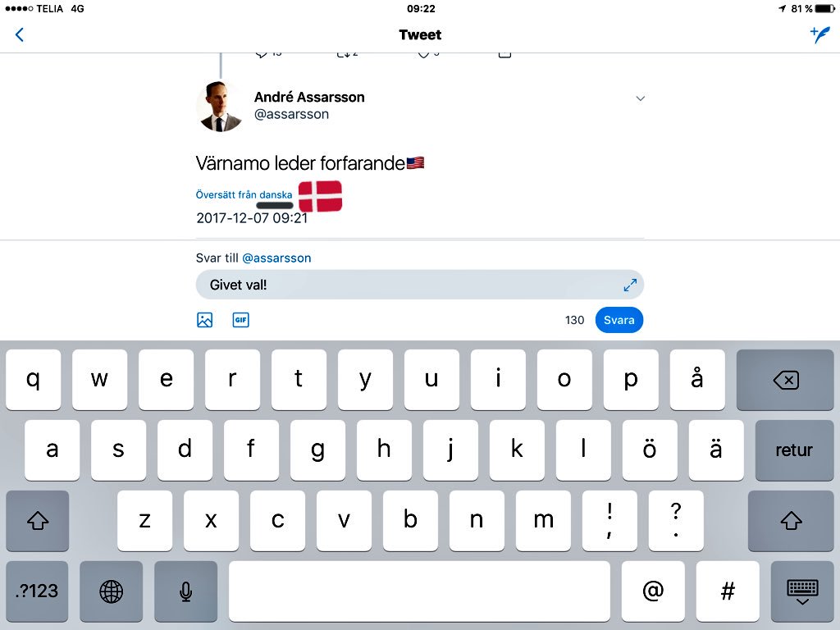Screen dimensions: 840x630
Task: Focus the reply text field 'Givet val!'
Action: click(419, 285)
